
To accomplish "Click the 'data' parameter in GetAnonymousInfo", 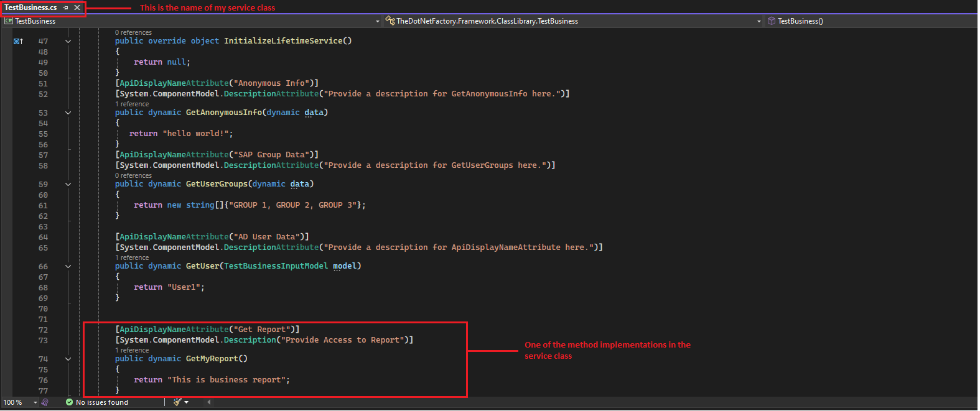I will [314, 113].
